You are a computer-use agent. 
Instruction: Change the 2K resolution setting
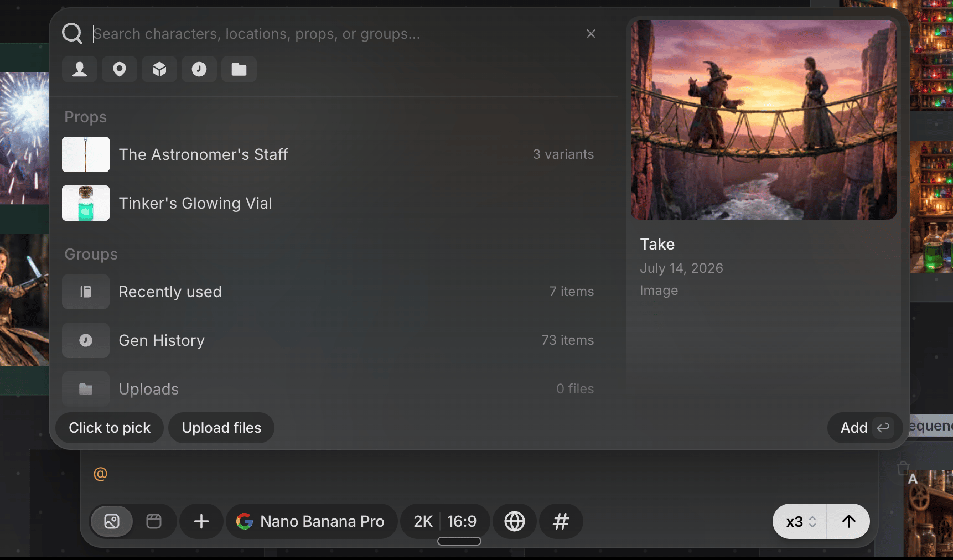click(423, 521)
